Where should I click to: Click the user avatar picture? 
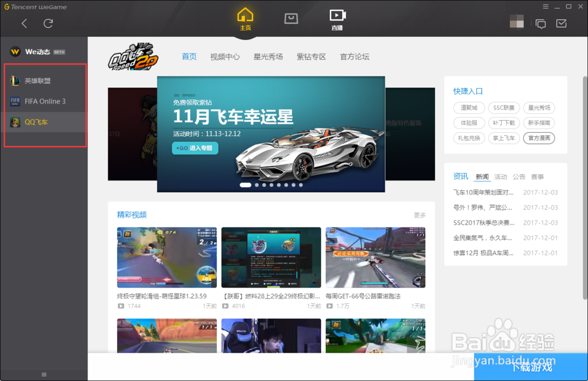click(x=517, y=21)
